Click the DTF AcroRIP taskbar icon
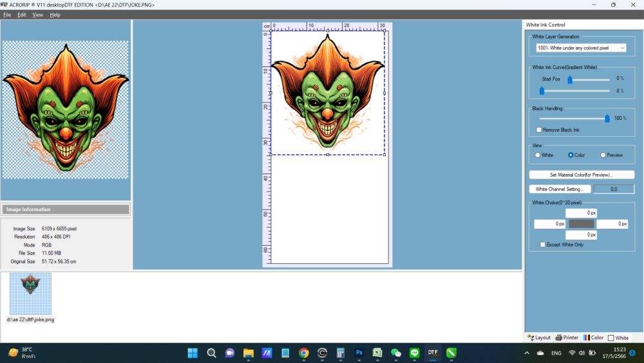 tap(433, 353)
